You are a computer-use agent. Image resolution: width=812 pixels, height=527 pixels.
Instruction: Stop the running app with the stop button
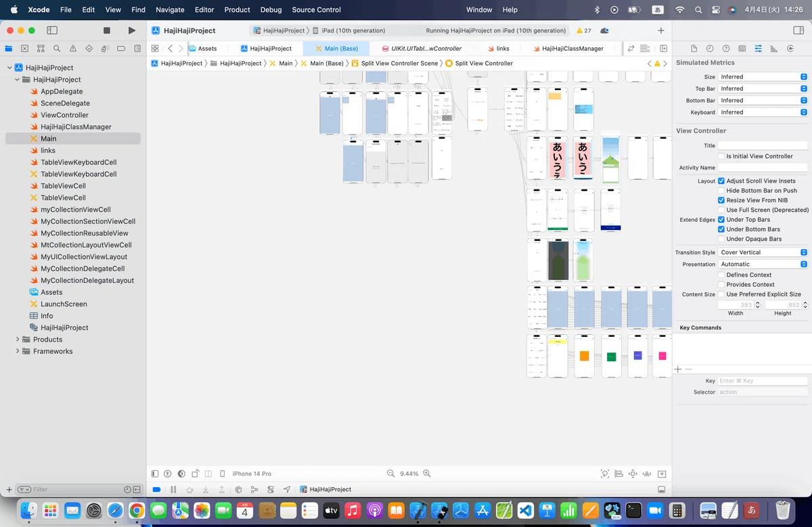106,30
